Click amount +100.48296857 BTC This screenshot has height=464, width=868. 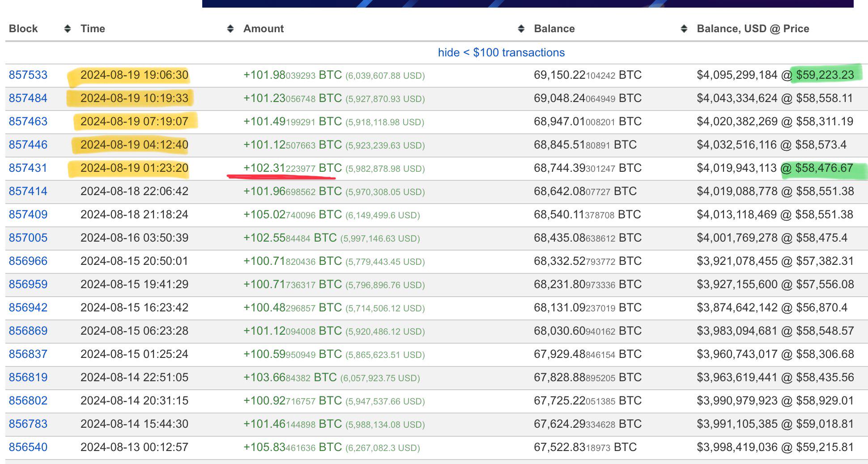pos(293,307)
